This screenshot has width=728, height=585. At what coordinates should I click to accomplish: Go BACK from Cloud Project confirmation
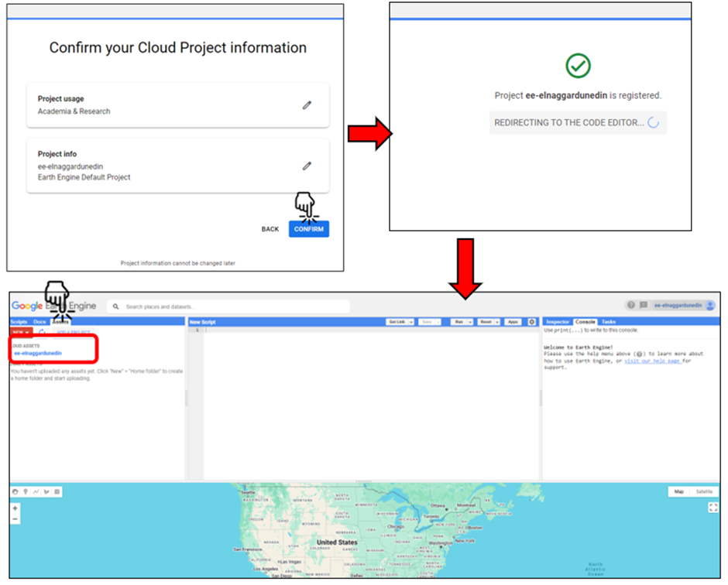(270, 229)
